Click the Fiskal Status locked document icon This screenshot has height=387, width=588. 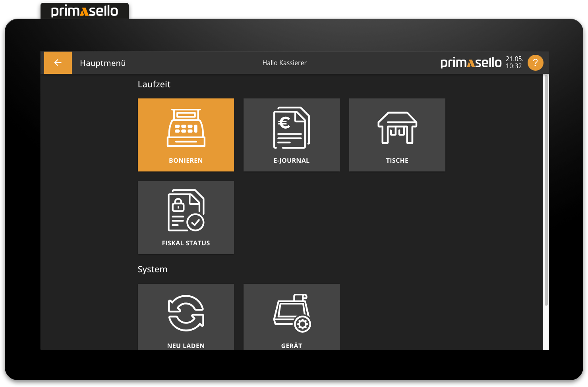pyautogui.click(x=186, y=210)
